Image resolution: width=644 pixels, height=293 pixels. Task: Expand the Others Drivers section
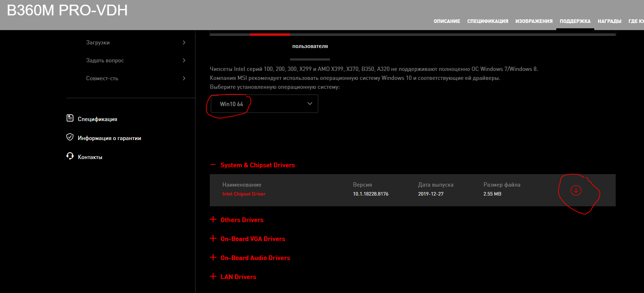213,220
